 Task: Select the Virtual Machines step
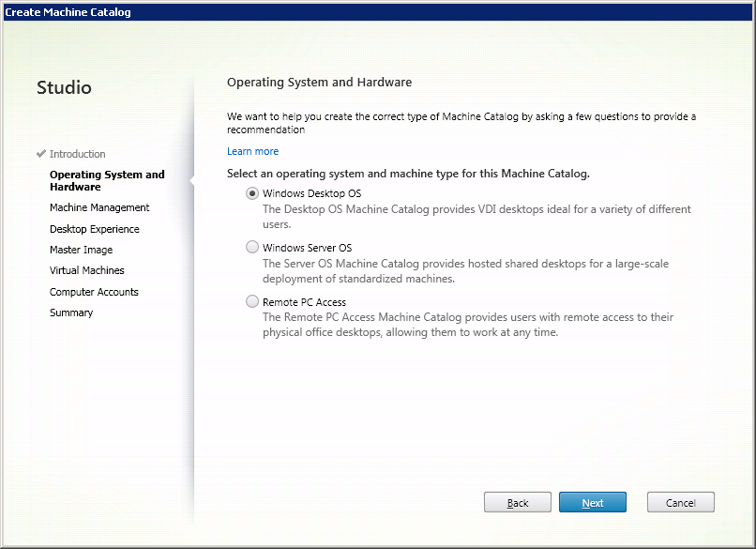tap(87, 270)
